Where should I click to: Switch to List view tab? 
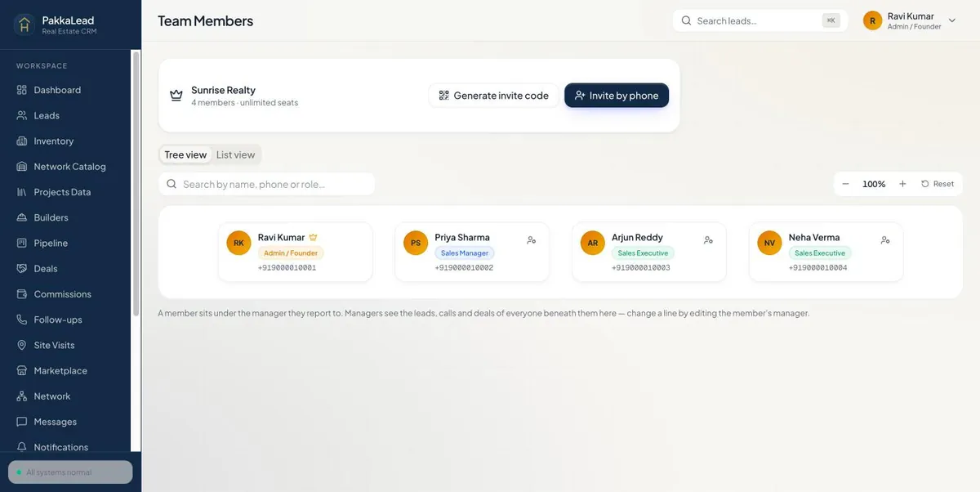coord(235,154)
